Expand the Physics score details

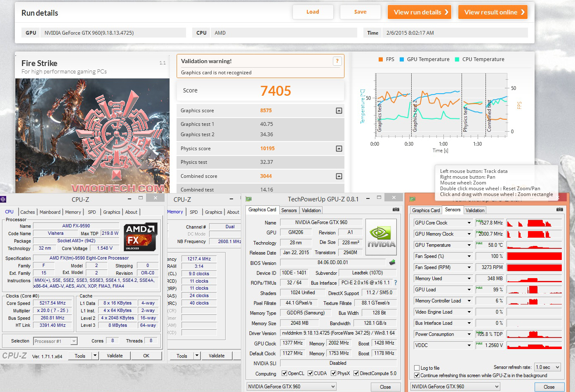click(x=339, y=149)
